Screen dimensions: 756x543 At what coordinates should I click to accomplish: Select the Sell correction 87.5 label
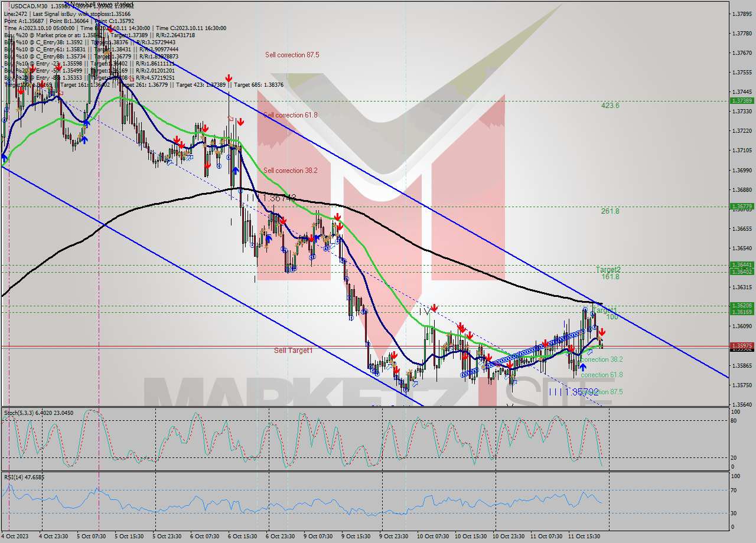pos(292,55)
